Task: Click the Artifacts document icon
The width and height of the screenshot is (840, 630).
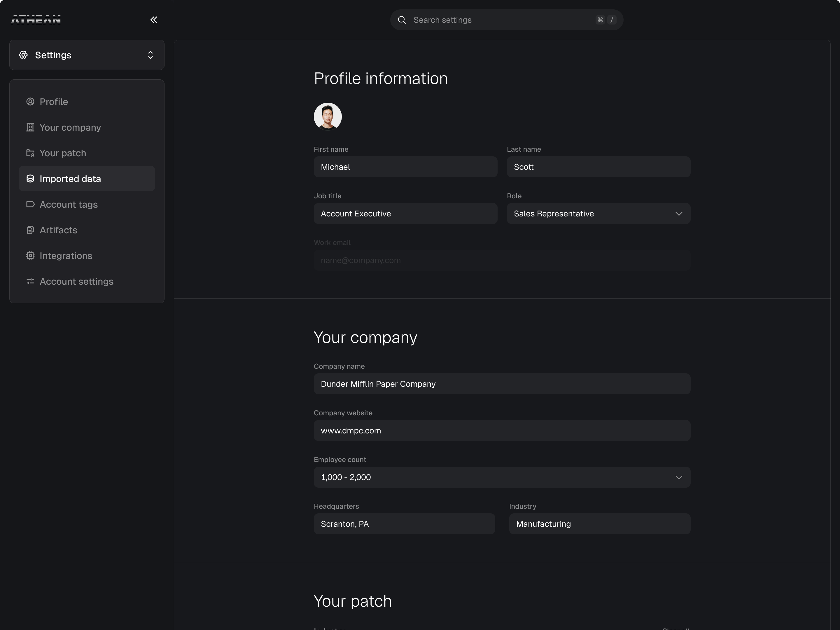Action: coord(30,230)
